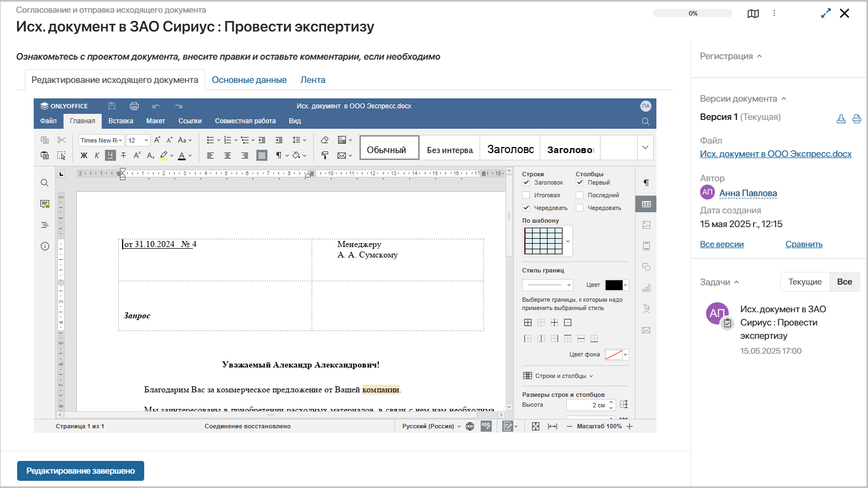Screen dimensions: 868x488
Task: Click the print icon in the editor header
Action: click(134, 106)
